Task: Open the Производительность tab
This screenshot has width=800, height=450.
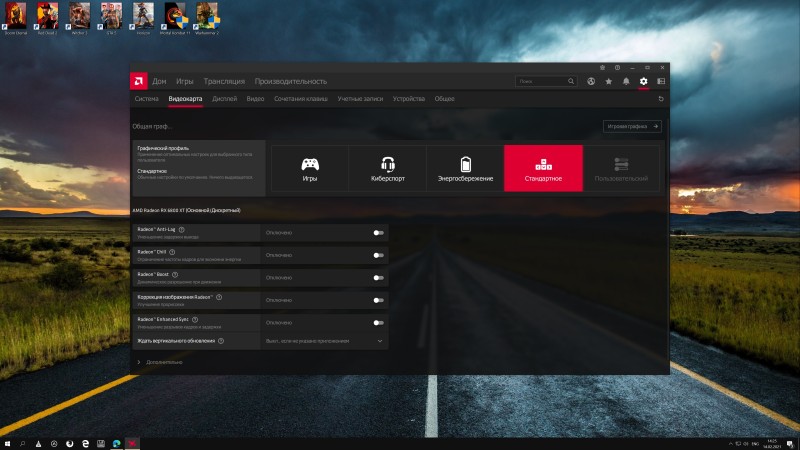Action: [x=291, y=81]
